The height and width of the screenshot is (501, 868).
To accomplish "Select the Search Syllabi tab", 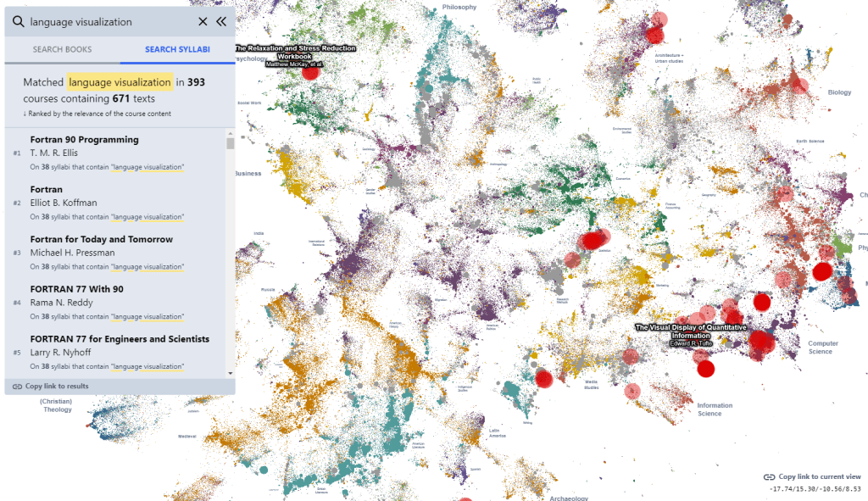I will [177, 50].
